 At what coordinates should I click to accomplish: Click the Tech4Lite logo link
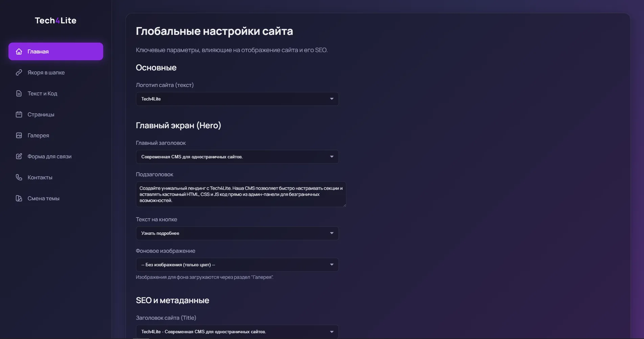click(x=55, y=21)
